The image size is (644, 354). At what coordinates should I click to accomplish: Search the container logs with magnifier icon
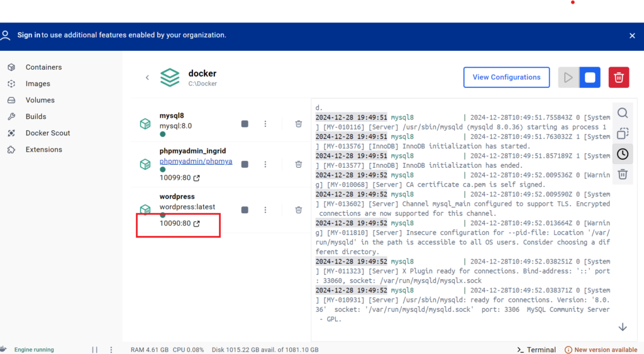622,113
